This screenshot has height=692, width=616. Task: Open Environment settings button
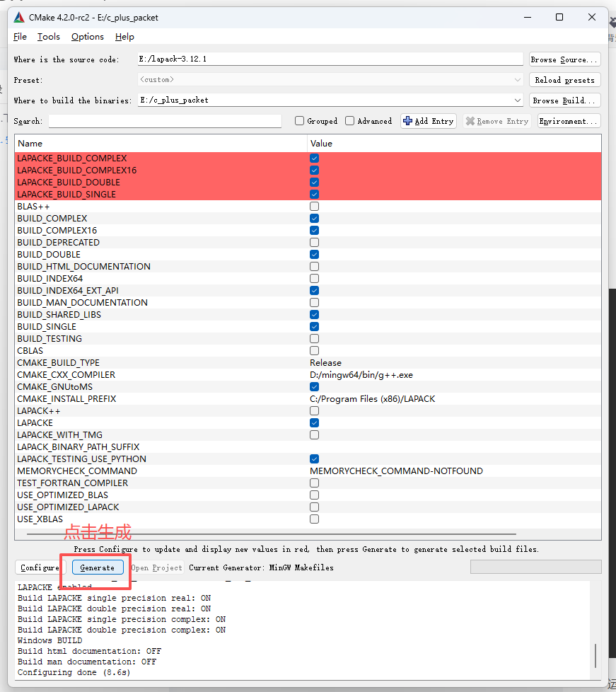pos(569,121)
